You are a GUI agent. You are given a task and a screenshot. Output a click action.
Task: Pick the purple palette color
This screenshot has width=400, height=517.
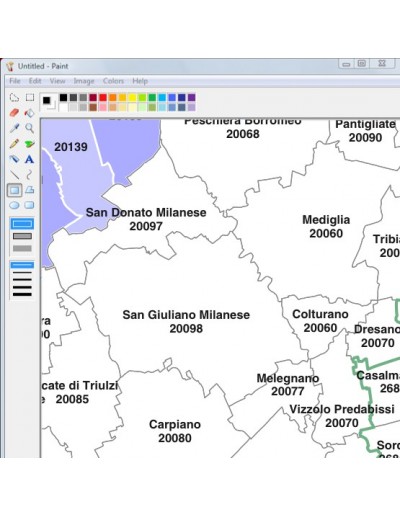point(191,97)
